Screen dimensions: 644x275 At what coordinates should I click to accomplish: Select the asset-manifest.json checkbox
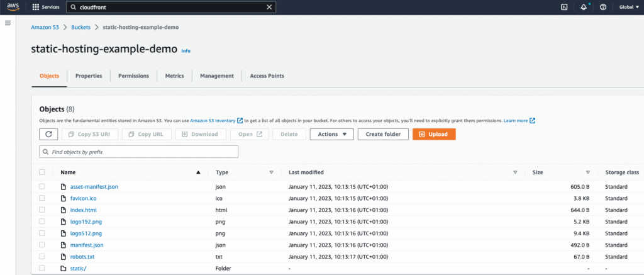42,187
